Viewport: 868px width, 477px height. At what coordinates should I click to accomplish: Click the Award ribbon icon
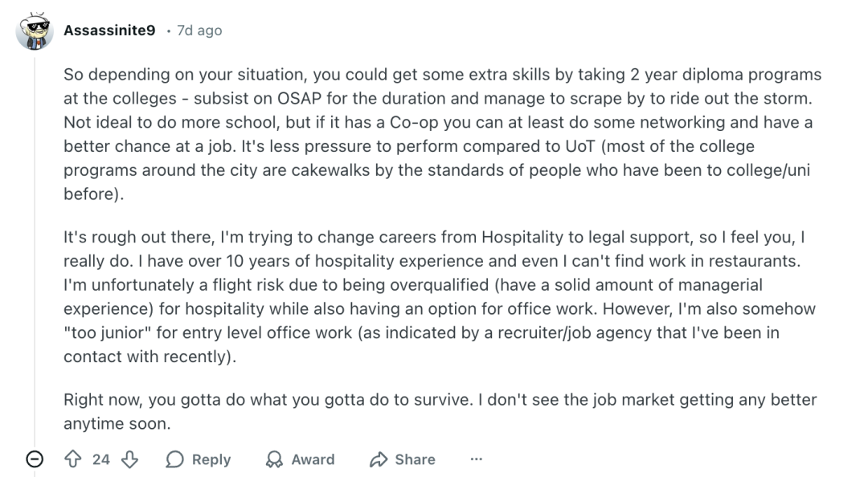click(x=275, y=459)
